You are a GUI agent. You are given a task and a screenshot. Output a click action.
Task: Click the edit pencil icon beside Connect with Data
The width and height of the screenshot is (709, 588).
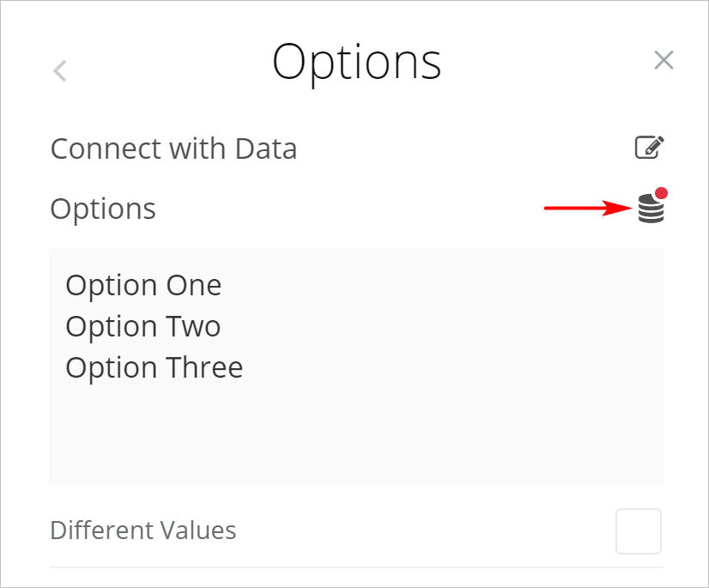click(650, 148)
